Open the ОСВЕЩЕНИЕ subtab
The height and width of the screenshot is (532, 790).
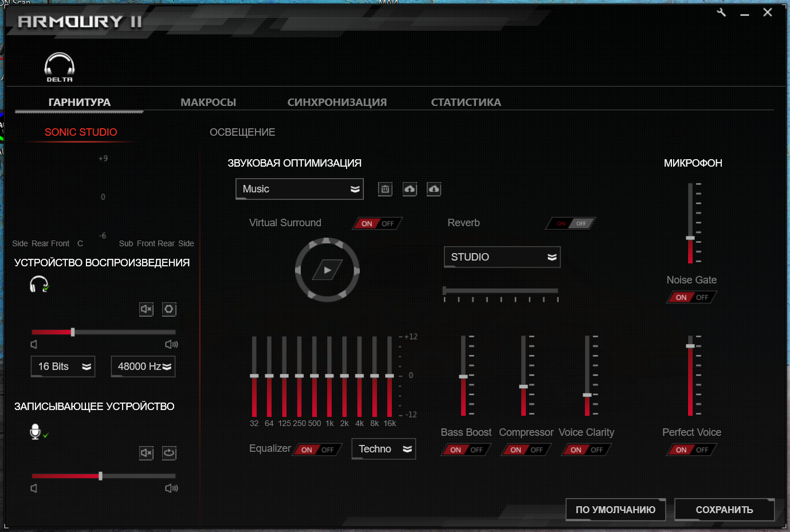tap(242, 132)
